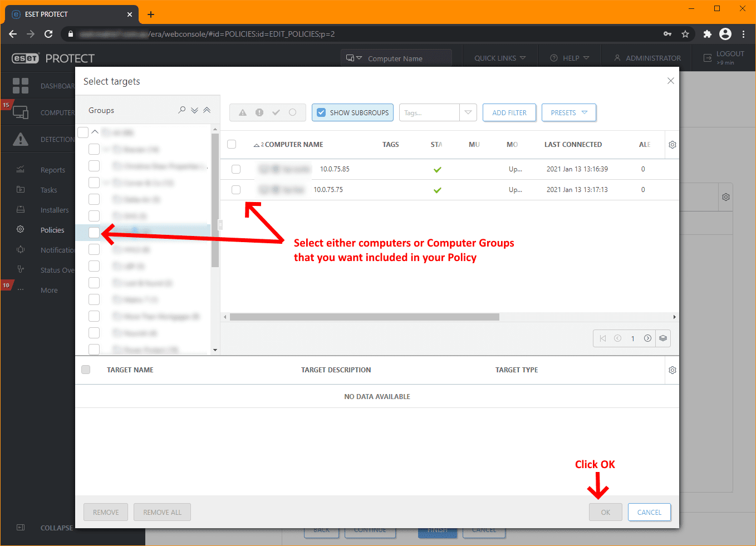
Task: Go to first page icon
Action: (x=603, y=338)
